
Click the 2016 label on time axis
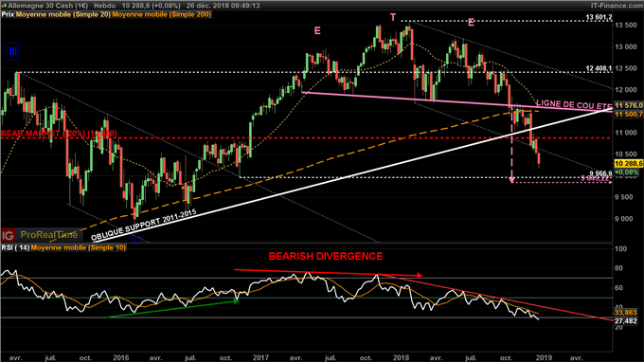(121, 358)
